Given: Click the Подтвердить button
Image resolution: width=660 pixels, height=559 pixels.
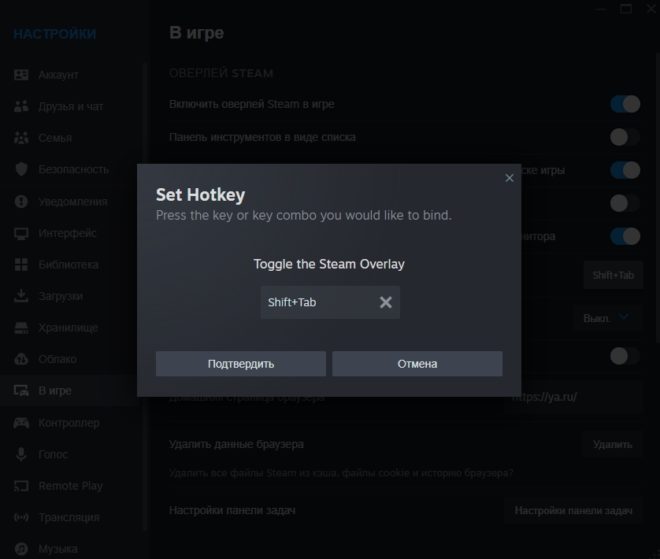Looking at the screenshot, I should pyautogui.click(x=241, y=364).
